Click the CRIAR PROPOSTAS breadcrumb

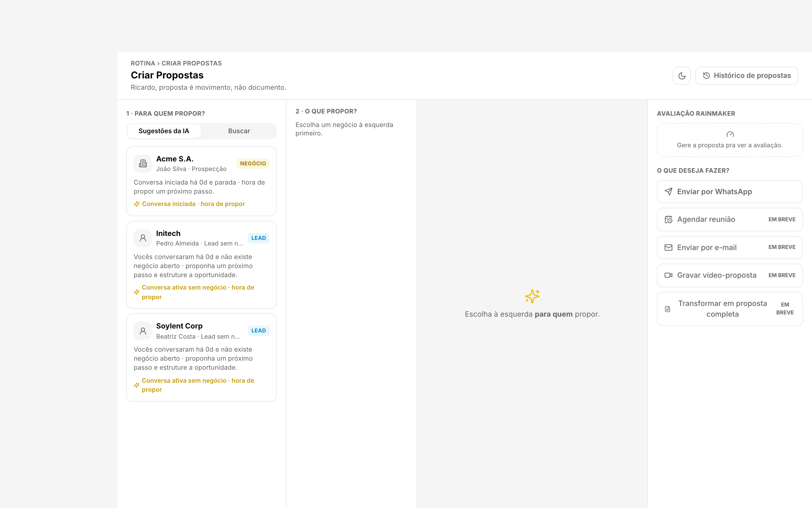(x=192, y=63)
